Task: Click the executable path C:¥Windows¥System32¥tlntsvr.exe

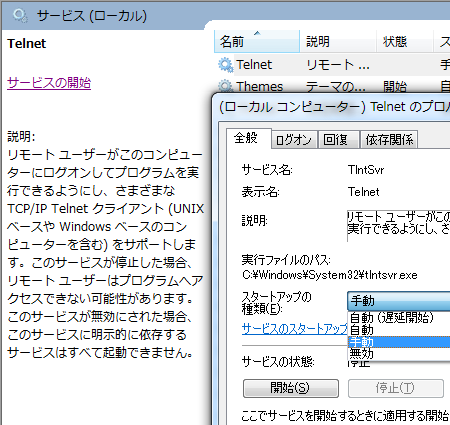Action: click(x=329, y=275)
